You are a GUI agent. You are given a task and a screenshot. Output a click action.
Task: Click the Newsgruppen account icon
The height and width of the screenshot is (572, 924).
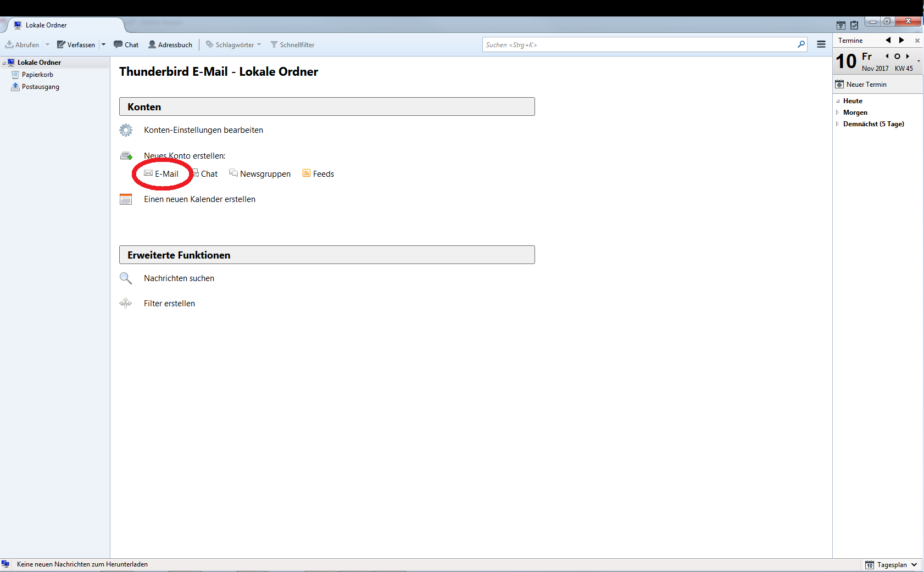click(233, 173)
